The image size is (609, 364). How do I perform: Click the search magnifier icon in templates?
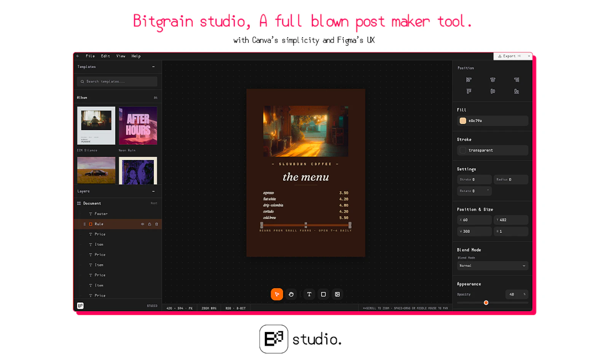[82, 81]
